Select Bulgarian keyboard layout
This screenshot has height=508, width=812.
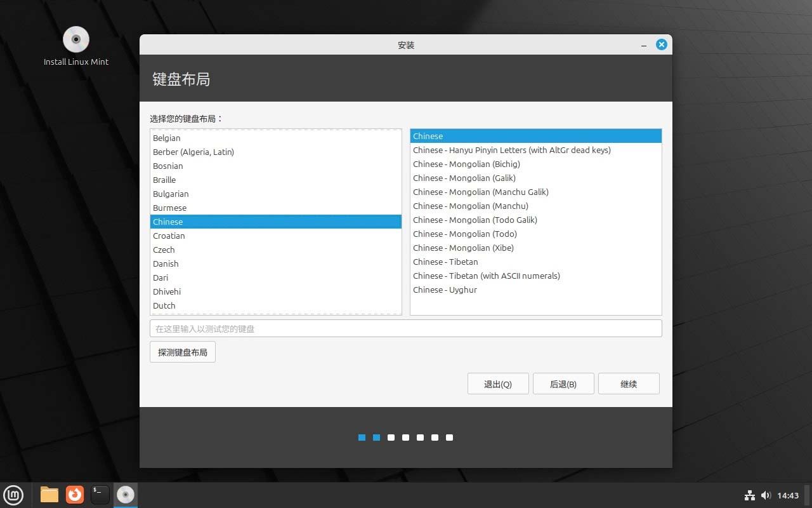171,194
